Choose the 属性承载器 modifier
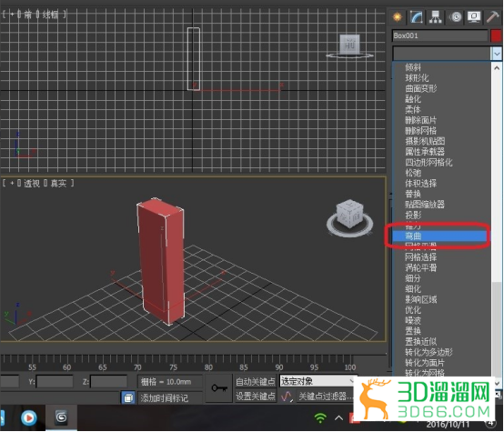504x432 pixels. click(425, 152)
